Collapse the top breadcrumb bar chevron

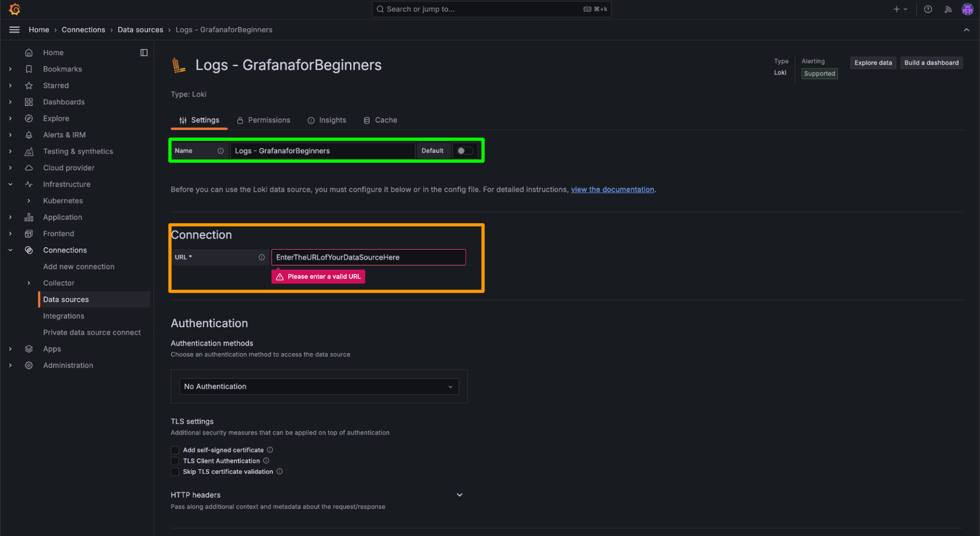(x=966, y=30)
